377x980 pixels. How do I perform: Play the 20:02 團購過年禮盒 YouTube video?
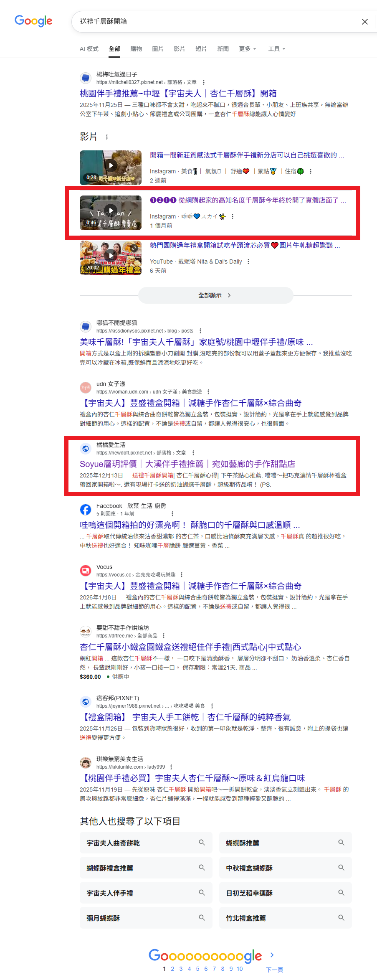point(111,258)
